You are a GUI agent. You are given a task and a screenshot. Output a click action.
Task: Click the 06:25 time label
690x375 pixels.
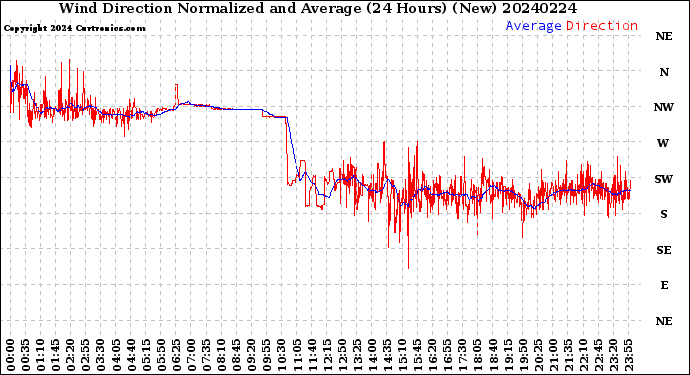click(176, 355)
